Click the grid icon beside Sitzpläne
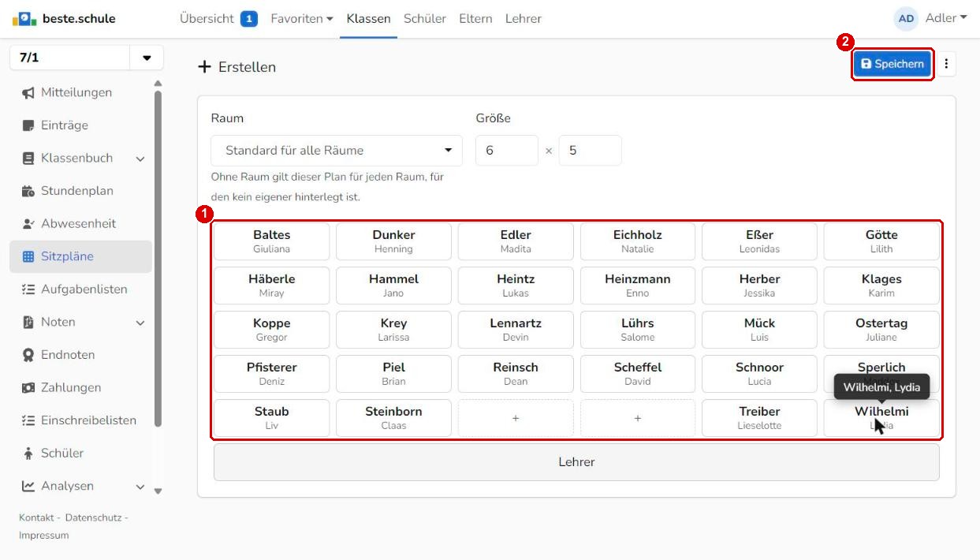Image resolution: width=980 pixels, height=560 pixels. click(x=28, y=256)
